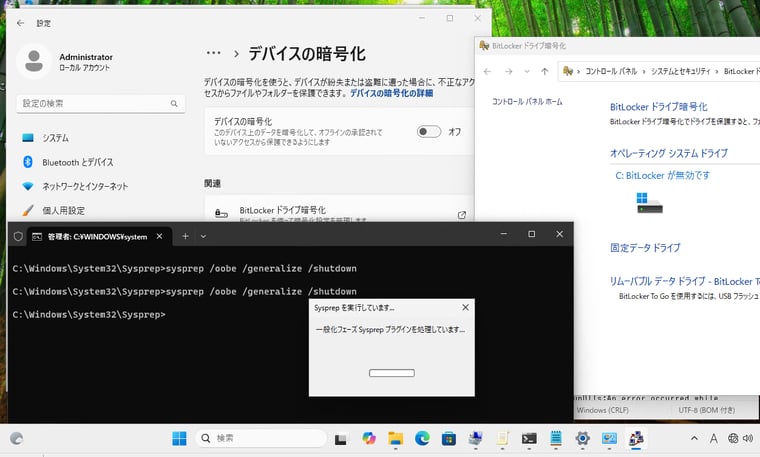This screenshot has height=457, width=760.
Task: Click the IME input mode A indicator
Action: point(713,439)
